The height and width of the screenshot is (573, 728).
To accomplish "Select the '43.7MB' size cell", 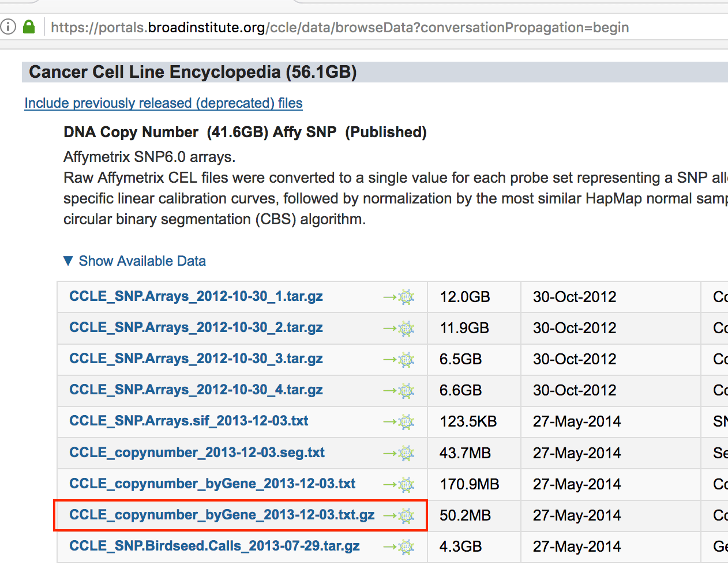I will point(474,453).
